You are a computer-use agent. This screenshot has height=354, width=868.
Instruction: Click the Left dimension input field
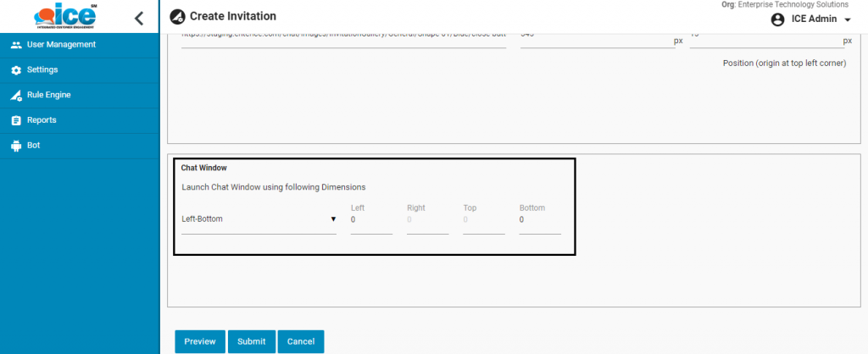[x=371, y=220]
